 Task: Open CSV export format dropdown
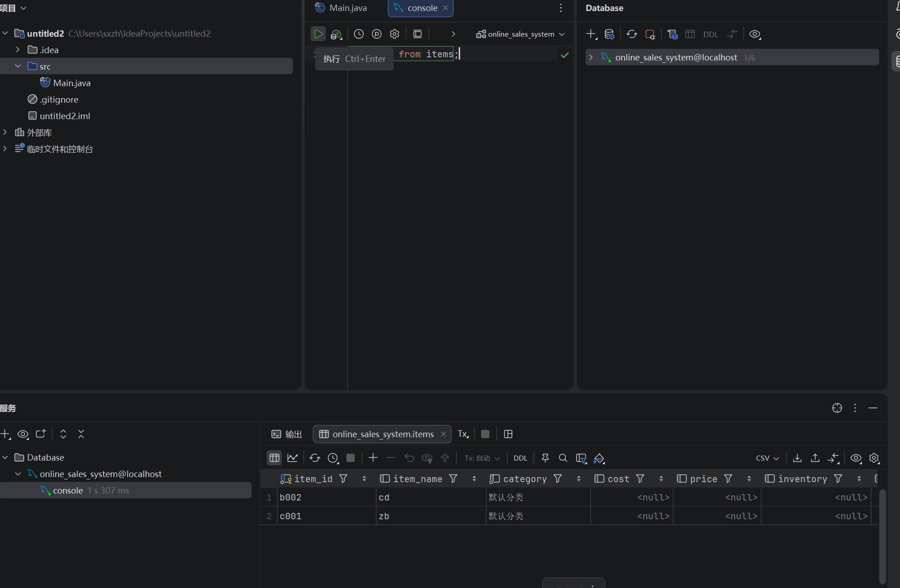pos(767,458)
